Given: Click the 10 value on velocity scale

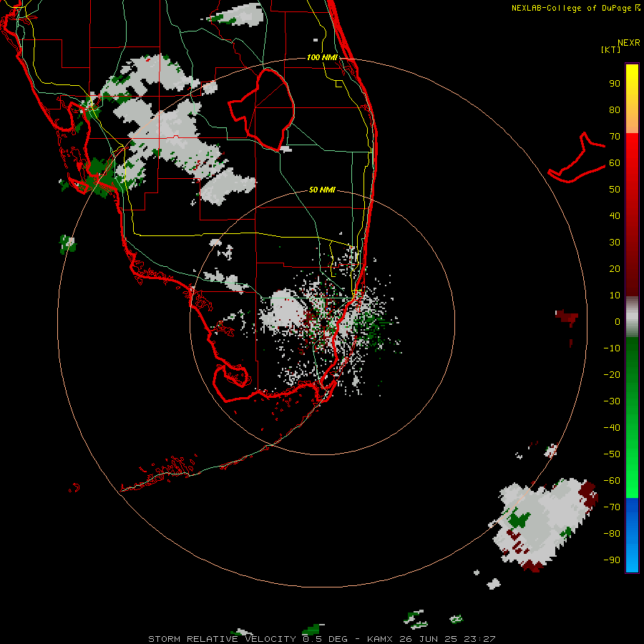Looking at the screenshot, I should point(615,296).
